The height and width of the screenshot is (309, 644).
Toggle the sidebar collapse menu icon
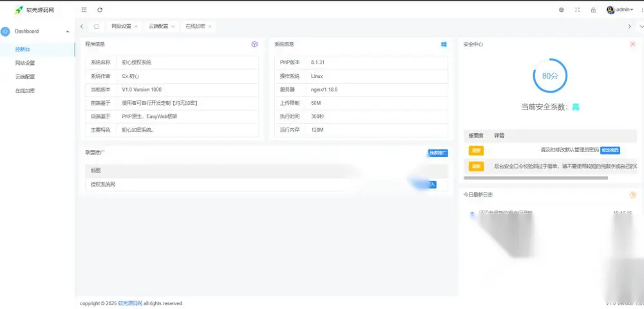tap(84, 10)
